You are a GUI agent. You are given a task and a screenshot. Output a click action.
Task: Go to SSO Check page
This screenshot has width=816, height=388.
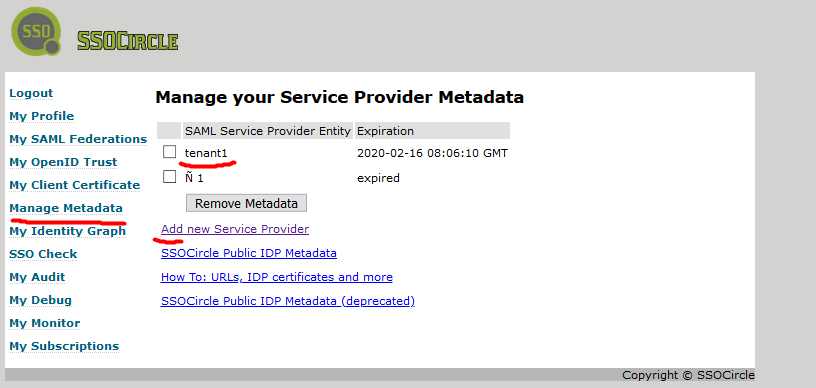coord(43,254)
